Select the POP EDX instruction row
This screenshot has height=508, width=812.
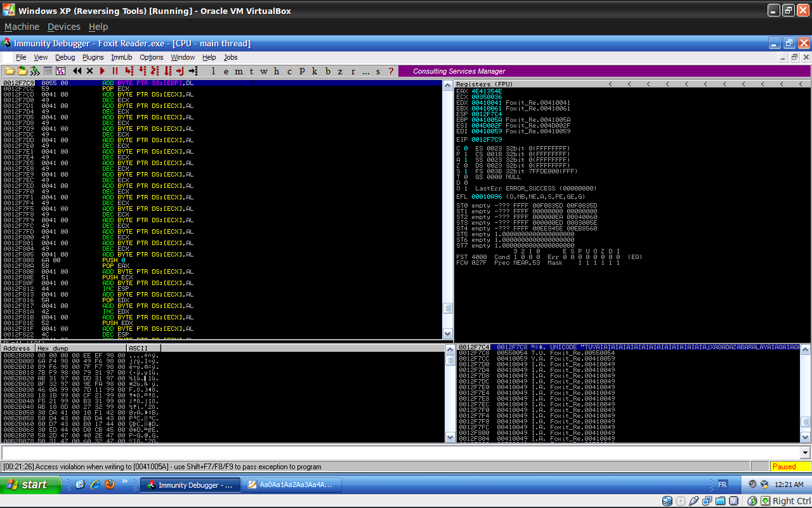pos(222,300)
